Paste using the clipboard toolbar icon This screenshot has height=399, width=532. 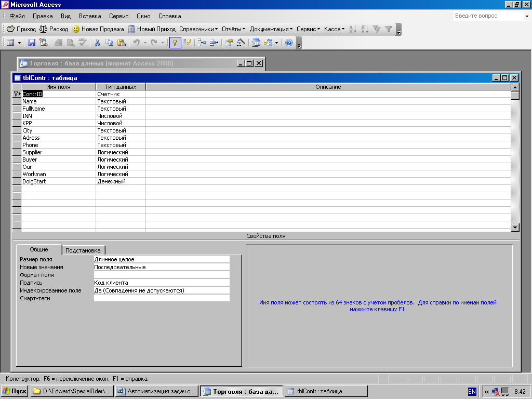(121, 43)
